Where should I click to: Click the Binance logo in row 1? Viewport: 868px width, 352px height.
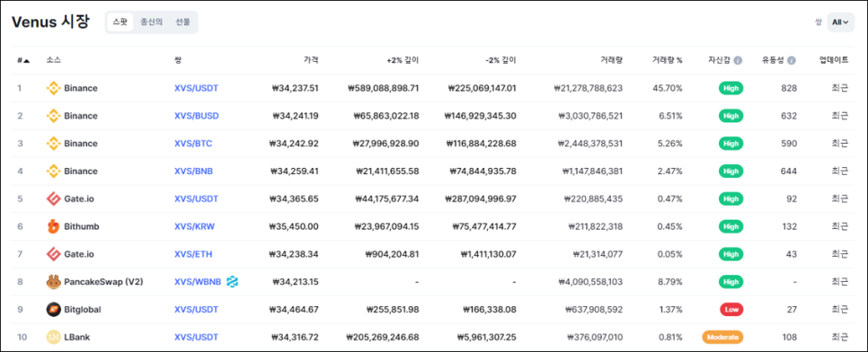(x=53, y=88)
